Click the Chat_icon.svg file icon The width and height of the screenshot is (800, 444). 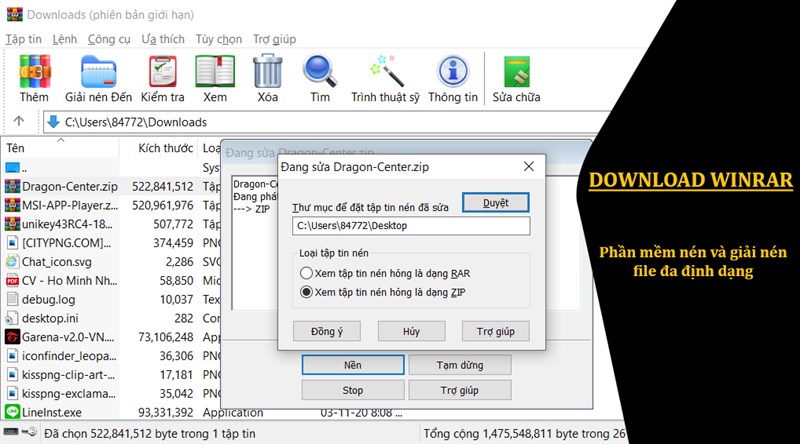tap(12, 262)
